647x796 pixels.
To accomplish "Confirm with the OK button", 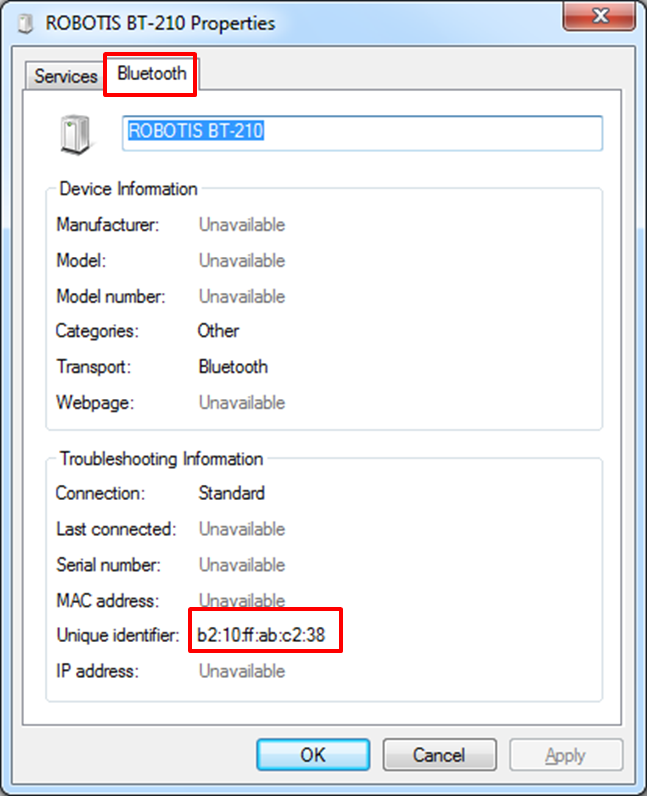I will point(313,755).
